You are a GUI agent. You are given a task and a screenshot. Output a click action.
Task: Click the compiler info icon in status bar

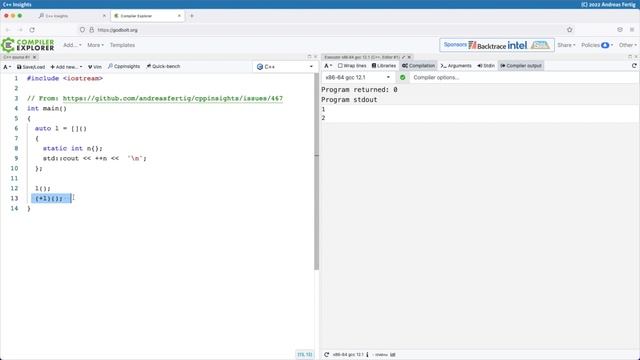coord(367,355)
